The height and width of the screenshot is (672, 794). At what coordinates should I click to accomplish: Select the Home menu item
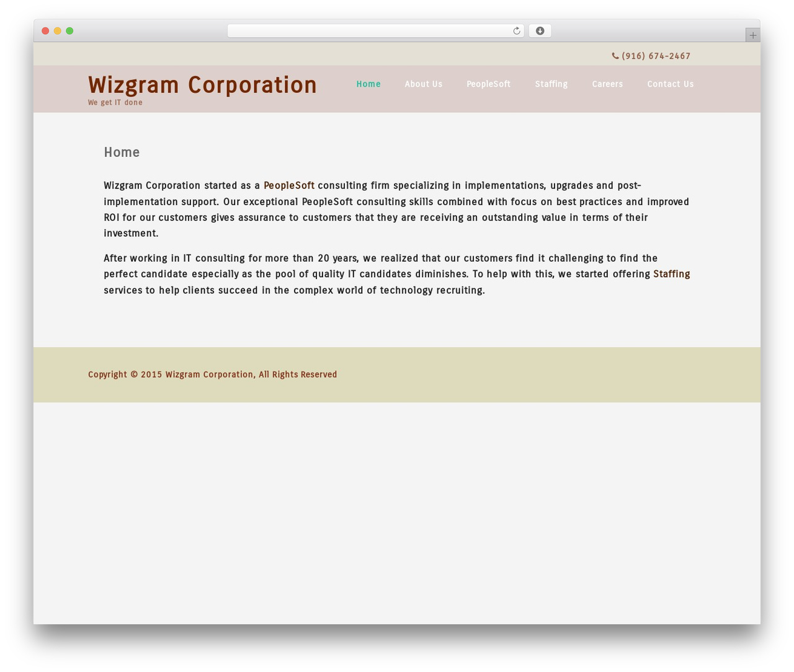(x=368, y=84)
